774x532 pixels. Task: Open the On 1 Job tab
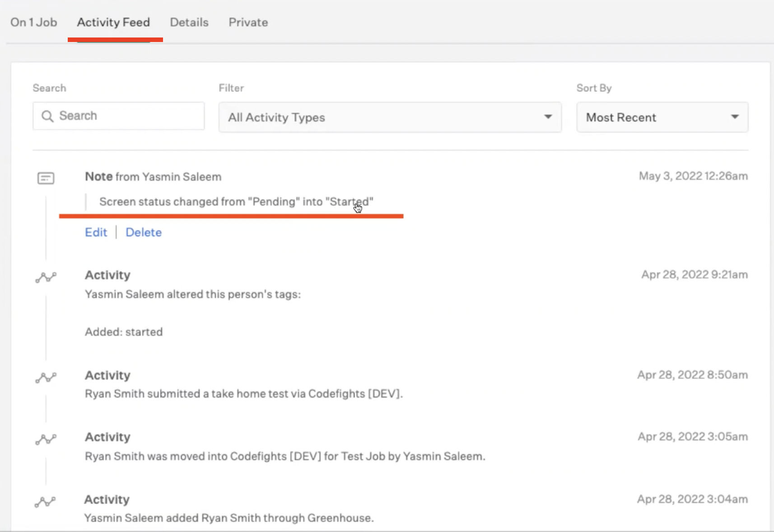pyautogui.click(x=34, y=22)
